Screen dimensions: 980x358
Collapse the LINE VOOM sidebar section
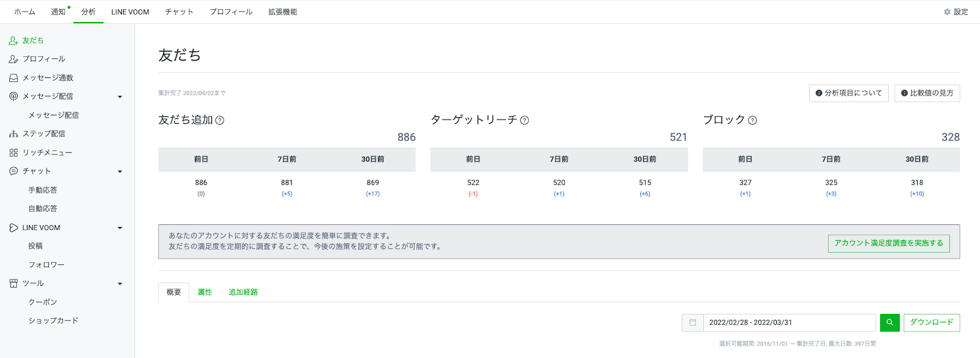(120, 228)
